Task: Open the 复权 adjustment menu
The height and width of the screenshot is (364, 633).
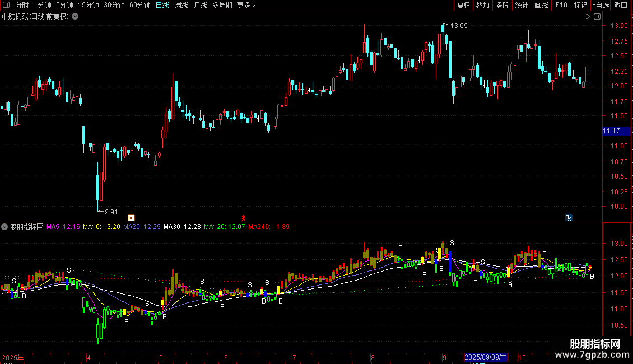Action: pos(463,5)
